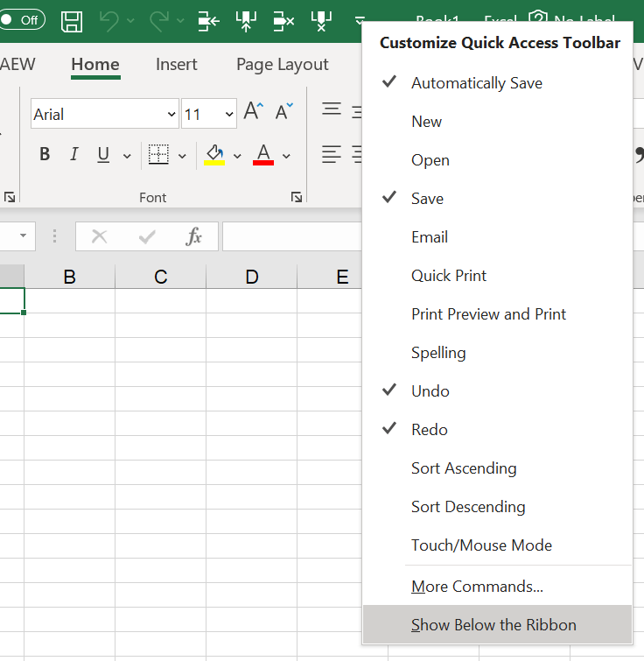
Task: Click the Insert Function fx icon
Action: (193, 236)
